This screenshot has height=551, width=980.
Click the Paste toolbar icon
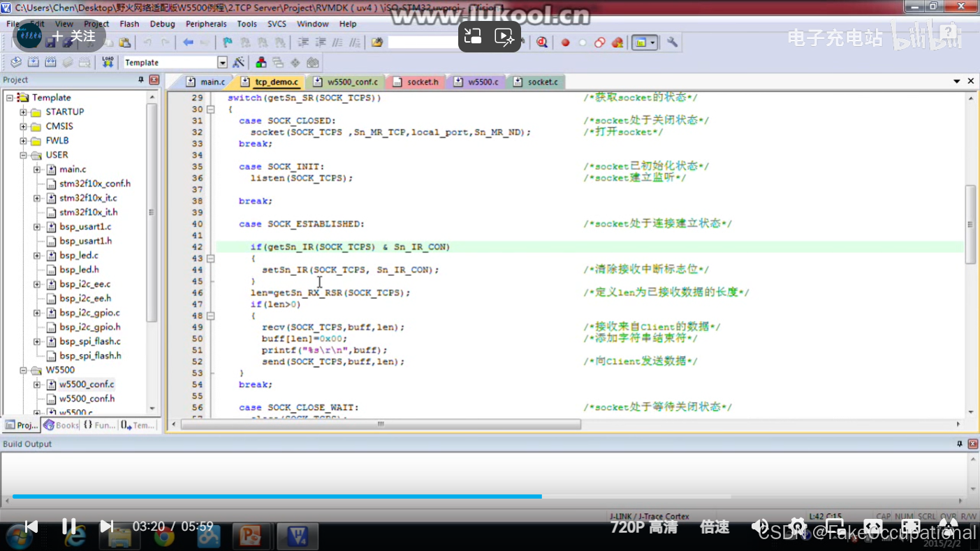pos(125,43)
